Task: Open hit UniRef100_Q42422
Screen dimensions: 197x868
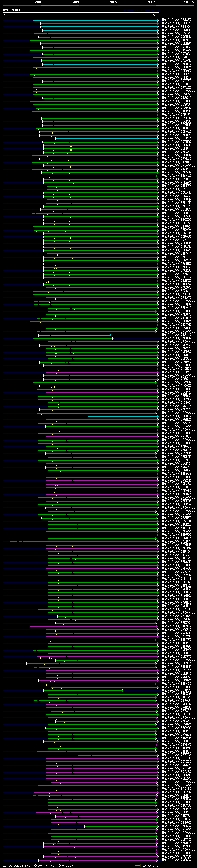Action: tap(177, 50)
